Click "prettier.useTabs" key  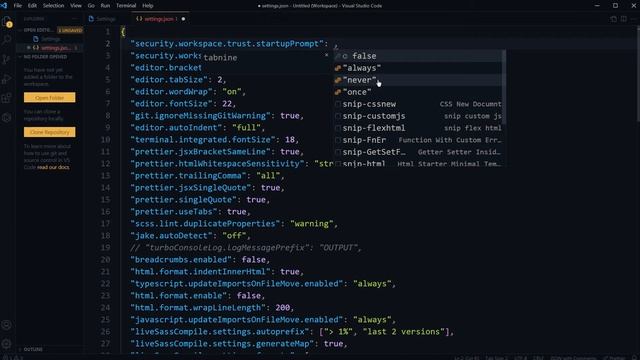coord(174,212)
